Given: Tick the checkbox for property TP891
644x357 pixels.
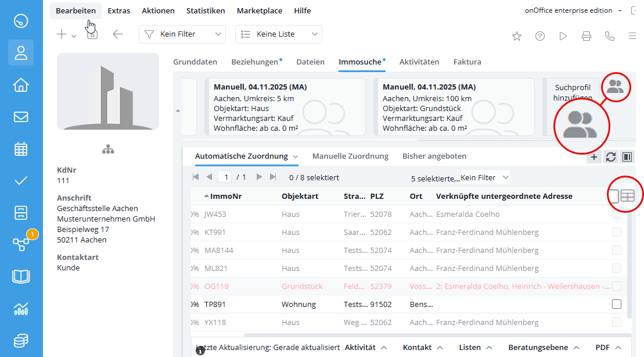Looking at the screenshot, I should tap(616, 304).
